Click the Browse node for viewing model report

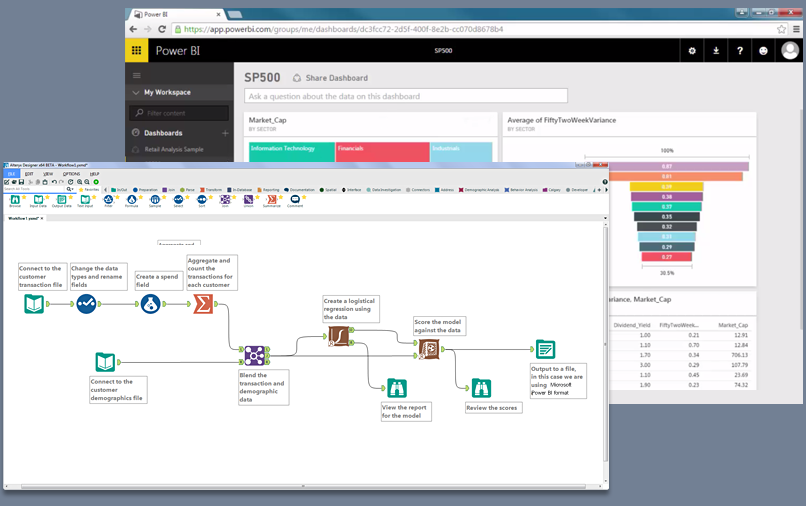coord(397,388)
